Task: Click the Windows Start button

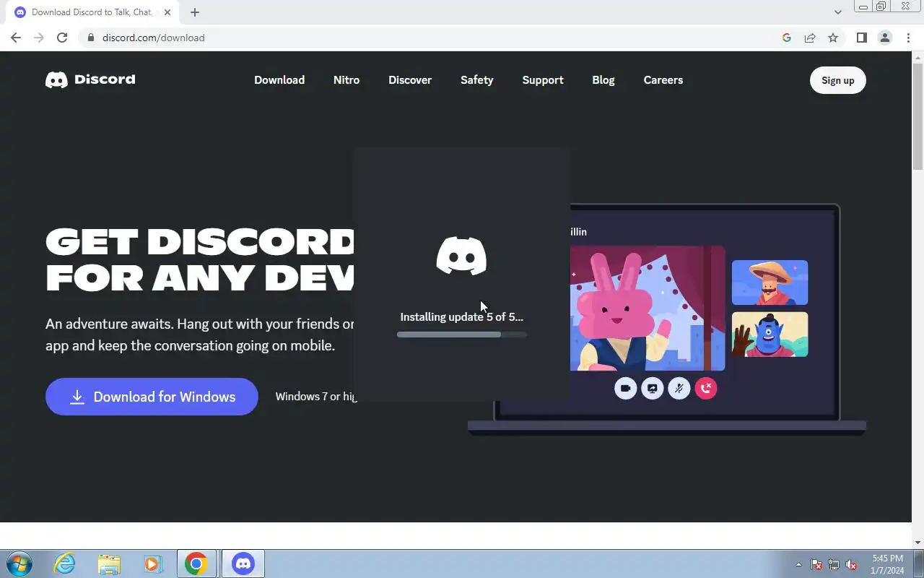Action: [x=19, y=564]
